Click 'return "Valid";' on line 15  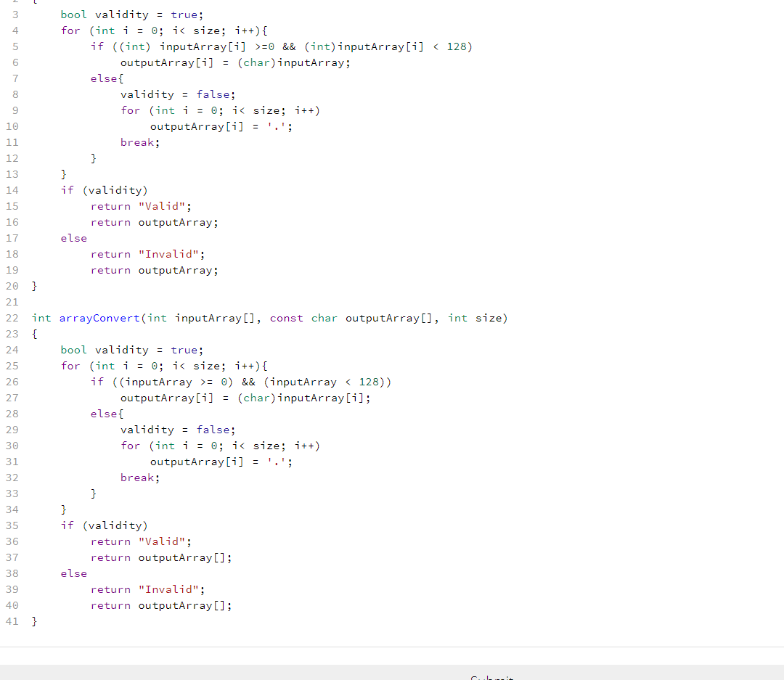(141, 206)
